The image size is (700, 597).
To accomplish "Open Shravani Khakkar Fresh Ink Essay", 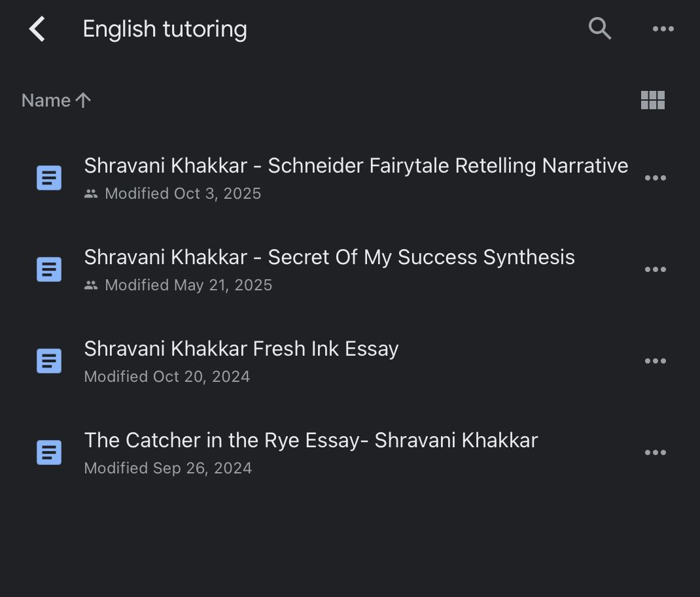I will 241,349.
